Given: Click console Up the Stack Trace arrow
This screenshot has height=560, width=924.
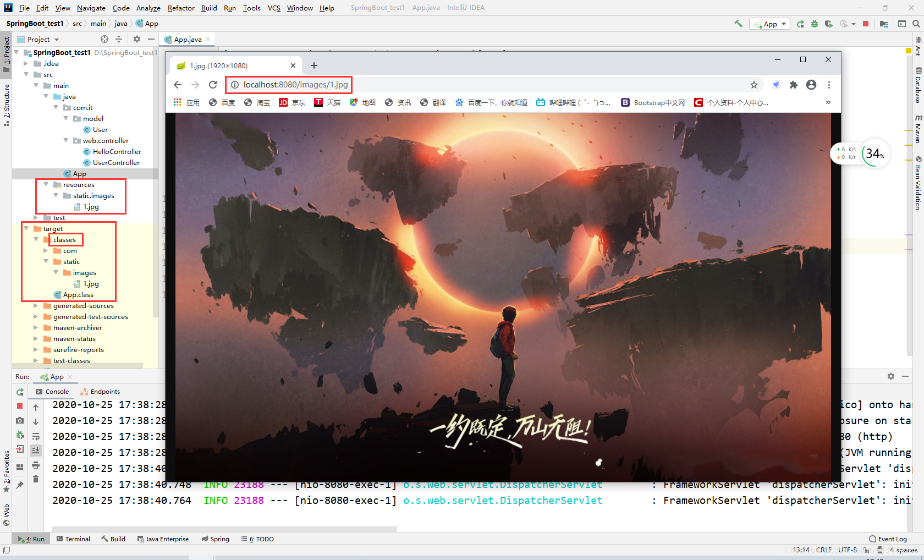Looking at the screenshot, I should (36, 408).
